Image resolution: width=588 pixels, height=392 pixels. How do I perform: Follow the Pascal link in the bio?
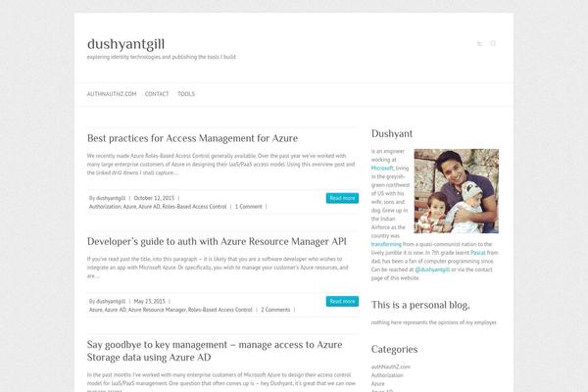tap(478, 253)
